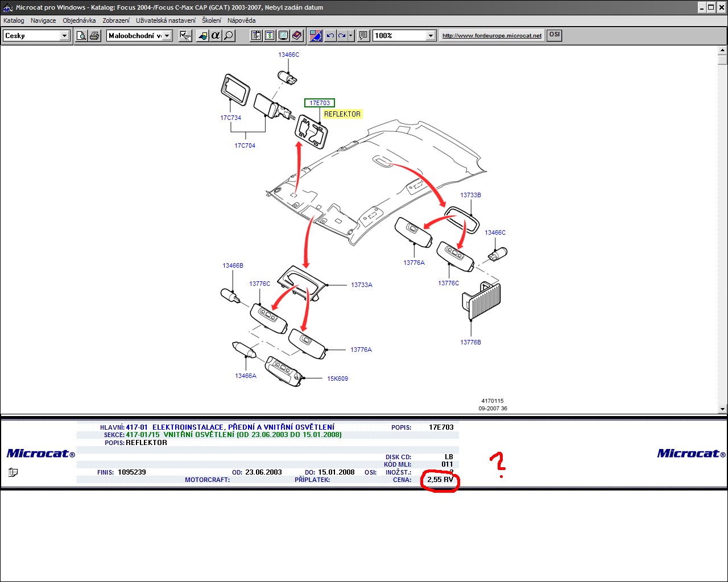The height and width of the screenshot is (582, 728).
Task: Open the Nápověda menu
Action: [x=241, y=20]
